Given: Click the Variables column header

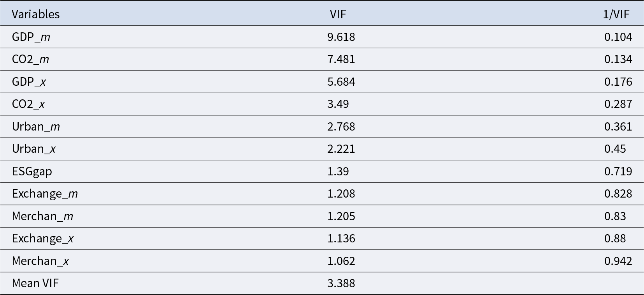Looking at the screenshot, I should [35, 14].
